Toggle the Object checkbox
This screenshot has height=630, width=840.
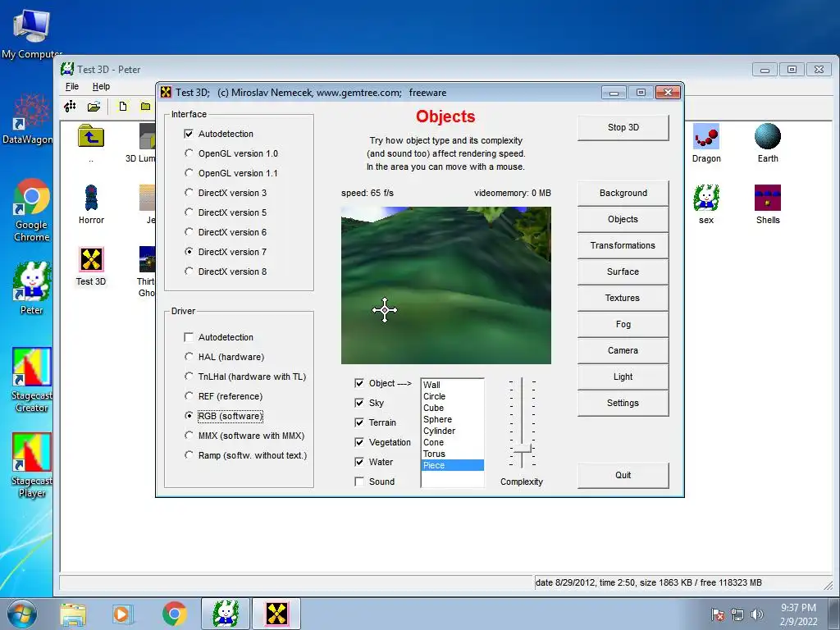(x=359, y=383)
